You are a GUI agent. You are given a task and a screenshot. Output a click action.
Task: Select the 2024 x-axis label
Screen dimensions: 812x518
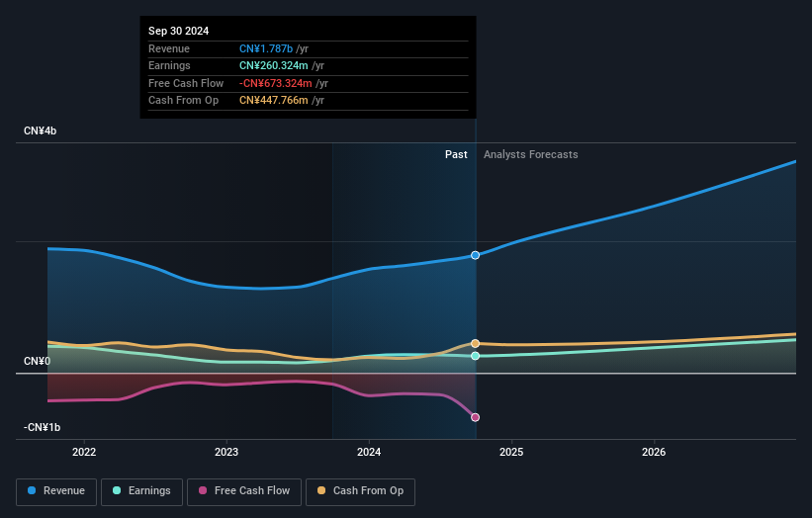369,452
